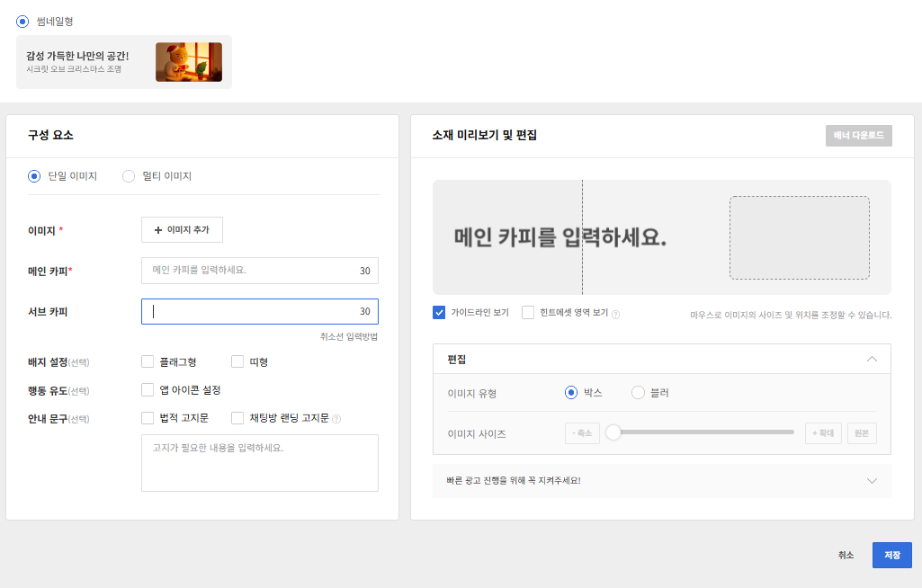922x588 pixels.
Task: Expand 빠른 광고 진행을 위해 꼭 지켜주세요 section
Action: pos(871,480)
